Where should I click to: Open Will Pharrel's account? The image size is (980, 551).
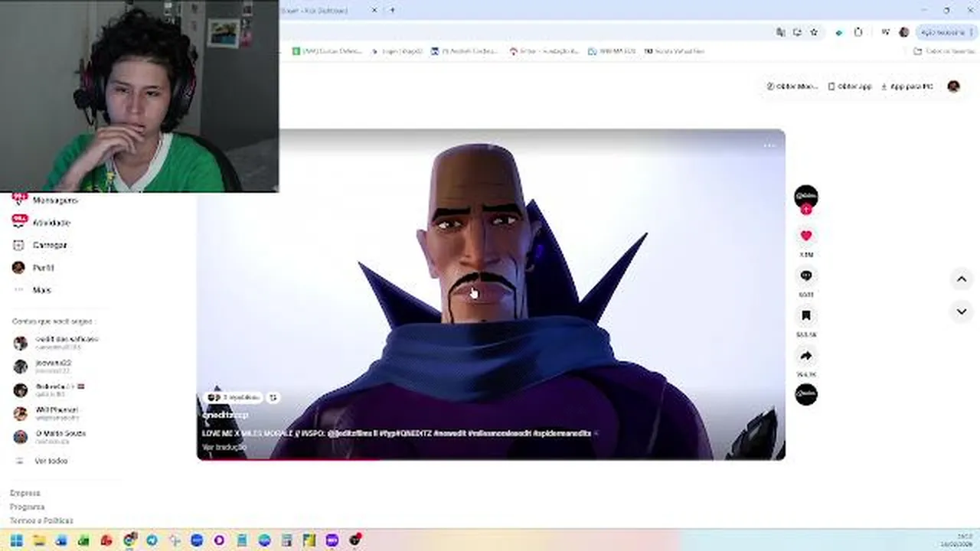point(46,413)
